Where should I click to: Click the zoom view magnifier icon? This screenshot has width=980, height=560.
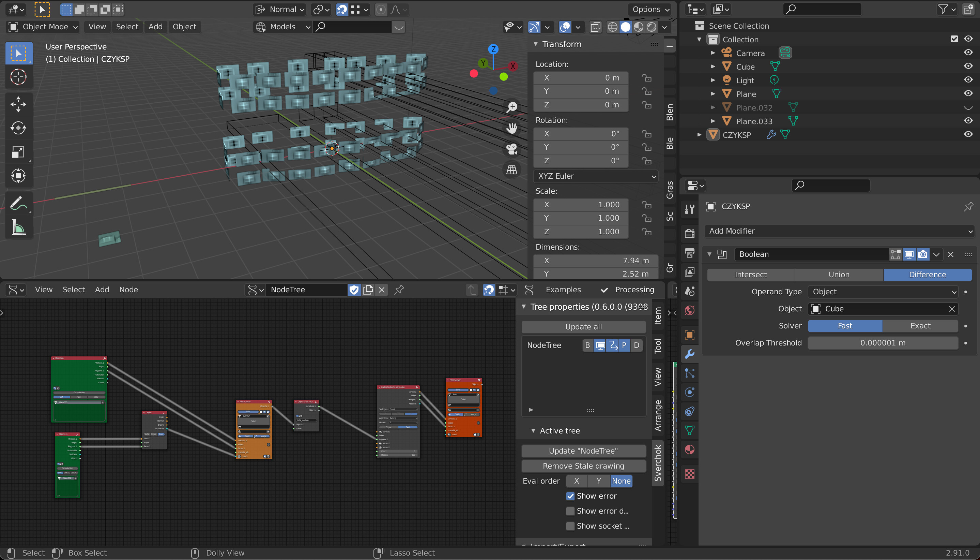(x=512, y=107)
